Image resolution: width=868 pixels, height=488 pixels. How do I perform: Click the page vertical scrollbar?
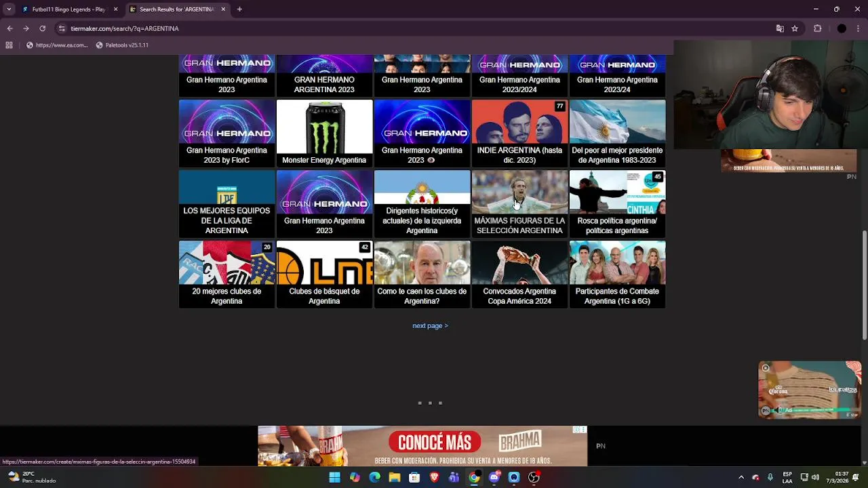(865, 287)
